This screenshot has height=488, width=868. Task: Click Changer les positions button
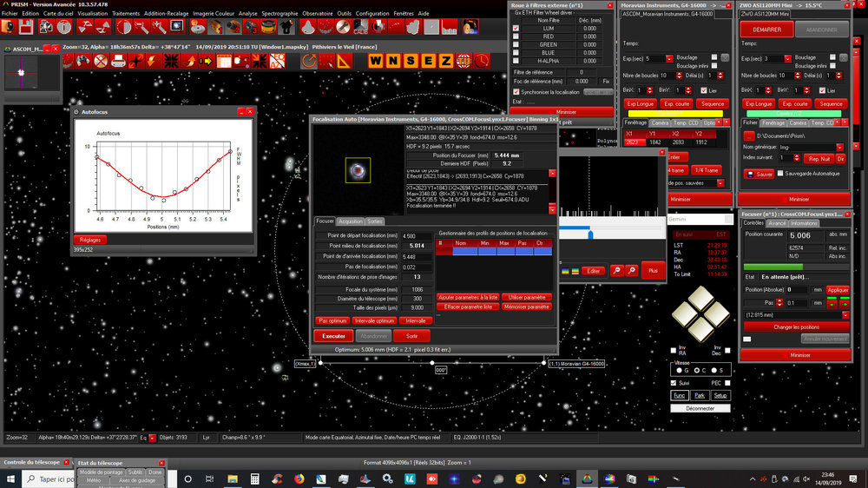[x=796, y=327]
